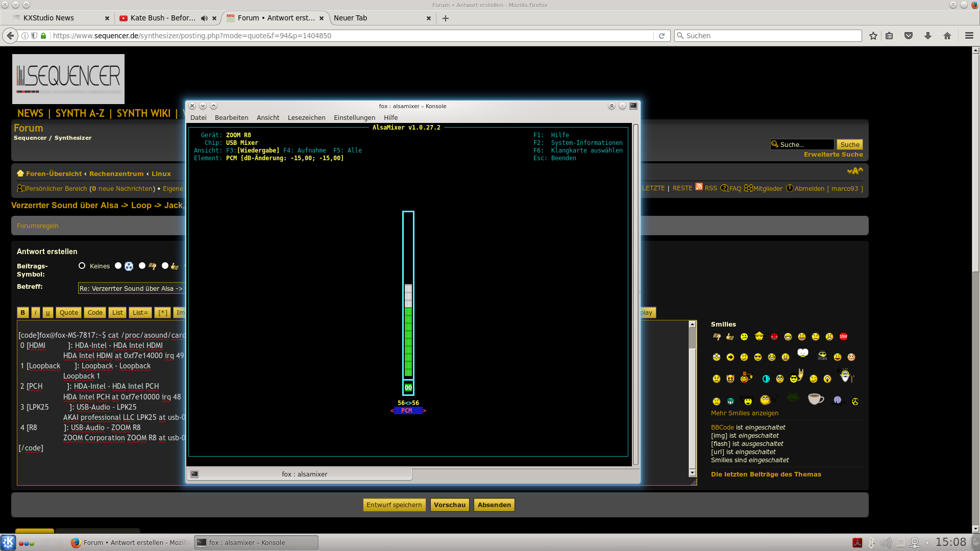Open the Firefox hamburger menu
The height and width of the screenshot is (551, 980).
coord(969,36)
